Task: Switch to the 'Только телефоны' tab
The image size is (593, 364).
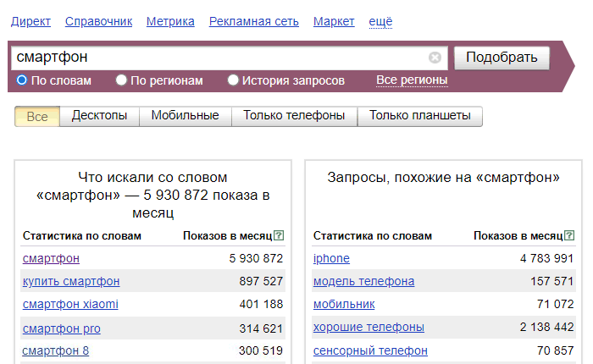Action: (x=294, y=116)
